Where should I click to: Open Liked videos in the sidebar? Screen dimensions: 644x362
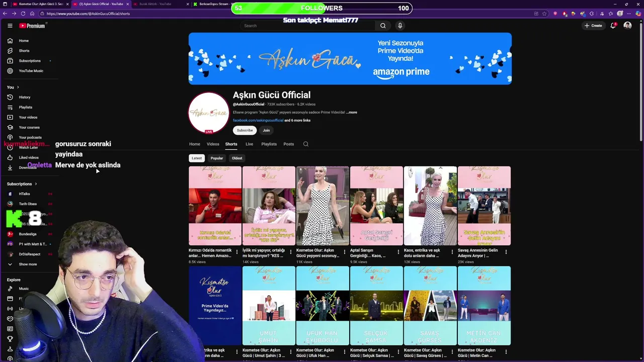tap(29, 157)
